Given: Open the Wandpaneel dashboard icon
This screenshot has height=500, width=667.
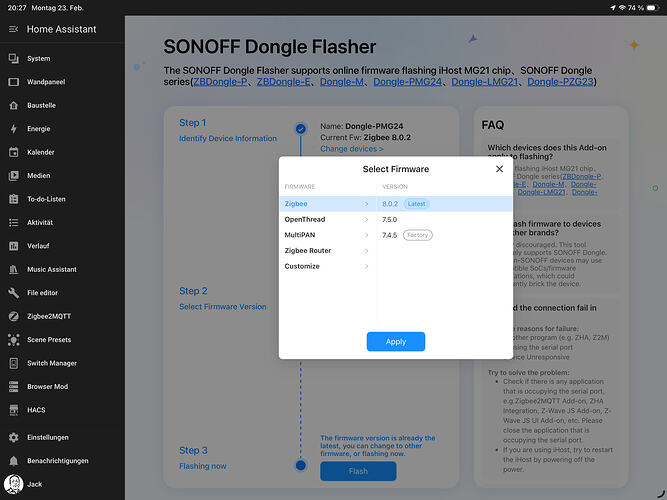Looking at the screenshot, I should coord(14,82).
